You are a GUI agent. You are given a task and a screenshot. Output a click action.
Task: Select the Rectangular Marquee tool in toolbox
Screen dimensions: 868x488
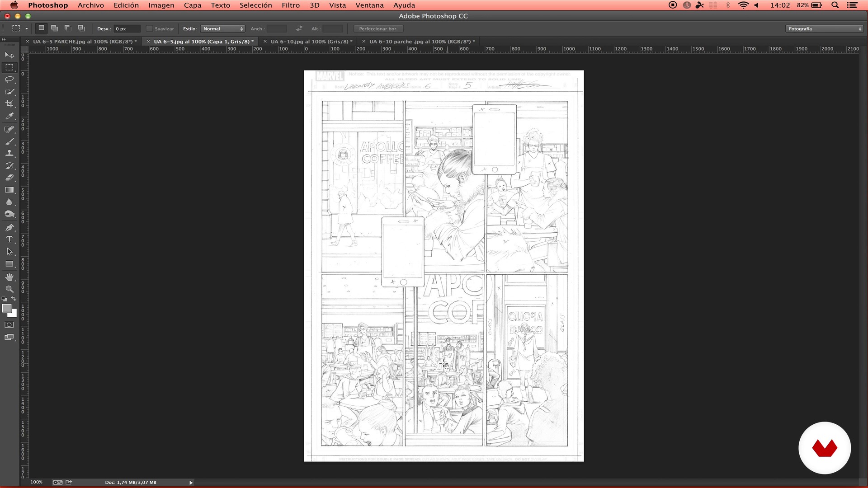(9, 67)
